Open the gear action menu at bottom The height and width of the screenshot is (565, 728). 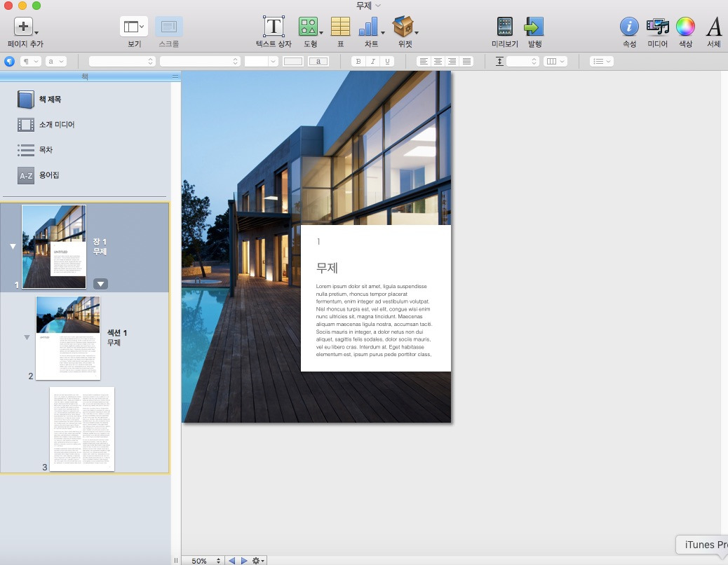pyautogui.click(x=258, y=560)
